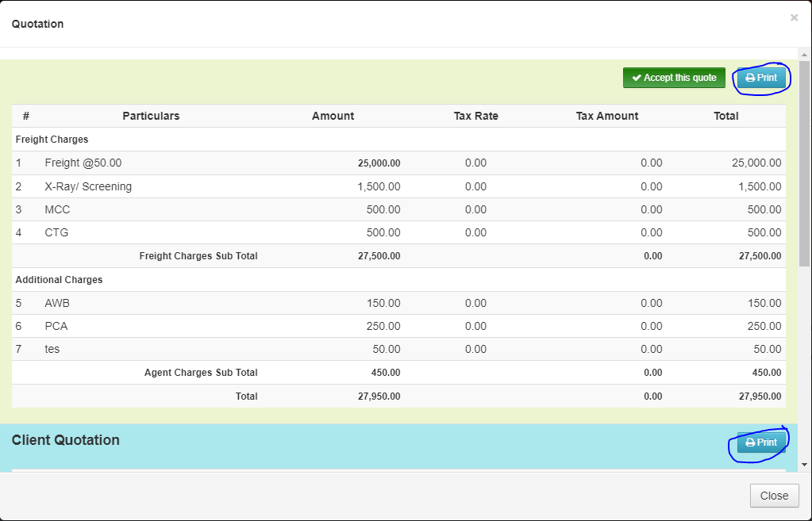This screenshot has width=812, height=521.
Task: Click the PCA total 250.00 in Total column
Action: [x=764, y=327]
